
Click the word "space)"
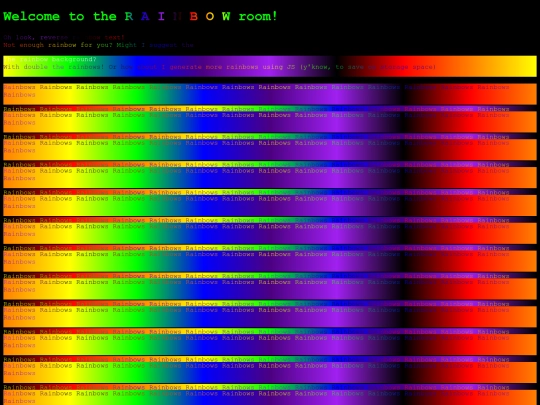[424, 67]
